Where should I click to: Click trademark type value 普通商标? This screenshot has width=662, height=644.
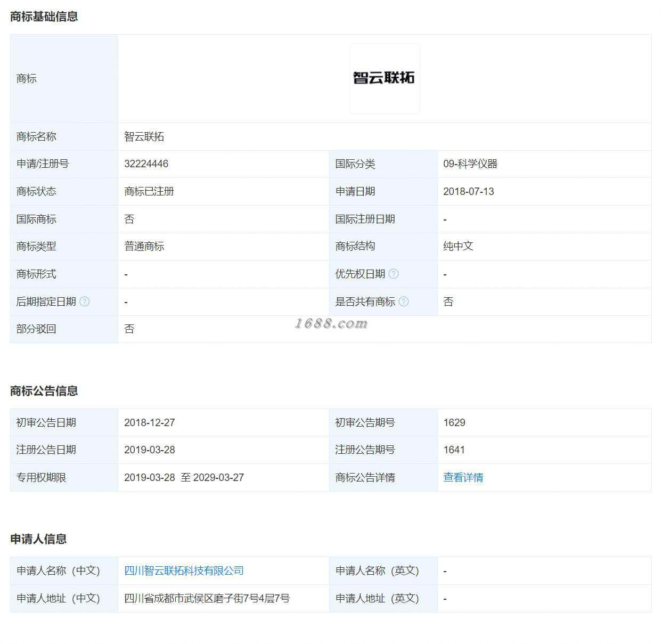coord(144,246)
